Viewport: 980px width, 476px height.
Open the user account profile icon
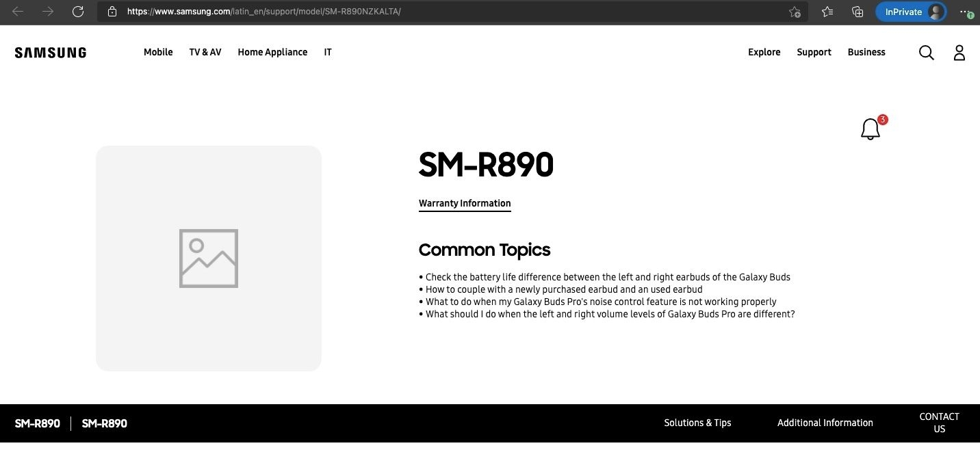[959, 53]
